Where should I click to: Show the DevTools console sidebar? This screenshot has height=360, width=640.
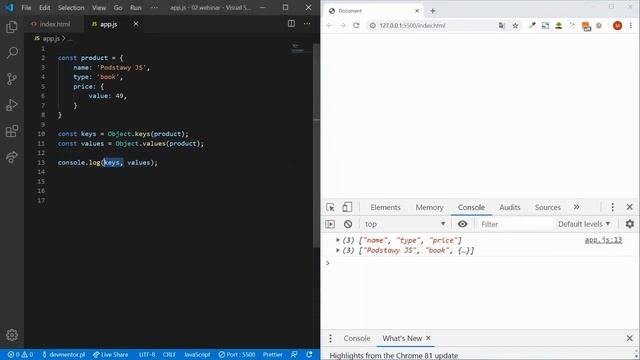click(x=330, y=224)
